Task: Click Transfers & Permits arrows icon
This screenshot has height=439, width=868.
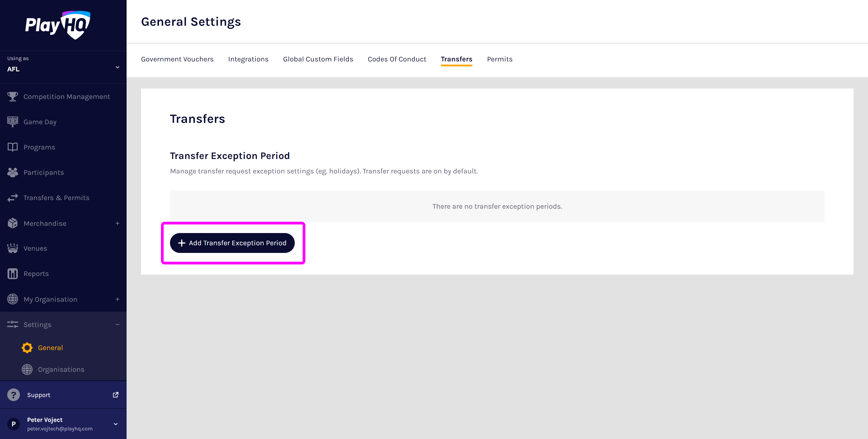Action: coord(12,198)
